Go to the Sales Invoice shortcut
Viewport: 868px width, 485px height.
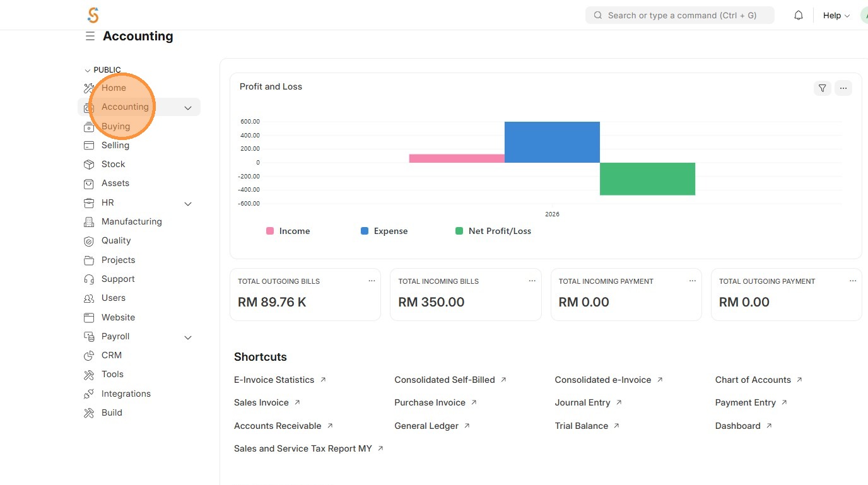[x=267, y=402]
